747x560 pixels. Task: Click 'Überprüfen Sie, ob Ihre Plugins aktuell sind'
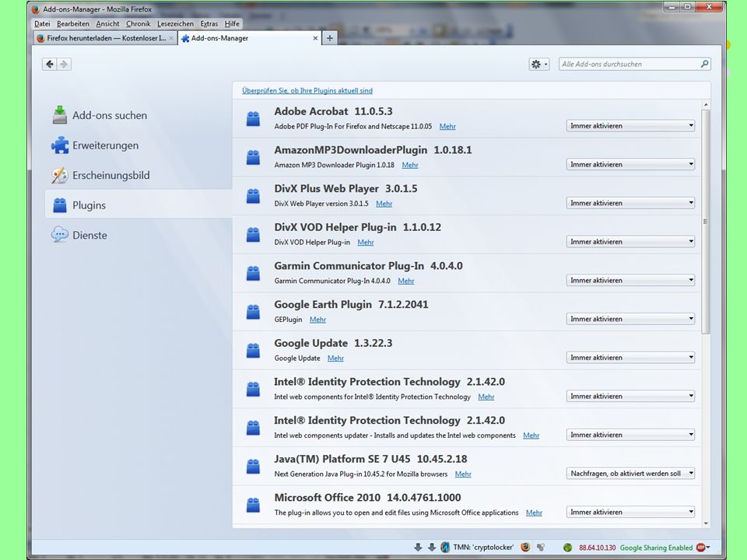(x=307, y=90)
